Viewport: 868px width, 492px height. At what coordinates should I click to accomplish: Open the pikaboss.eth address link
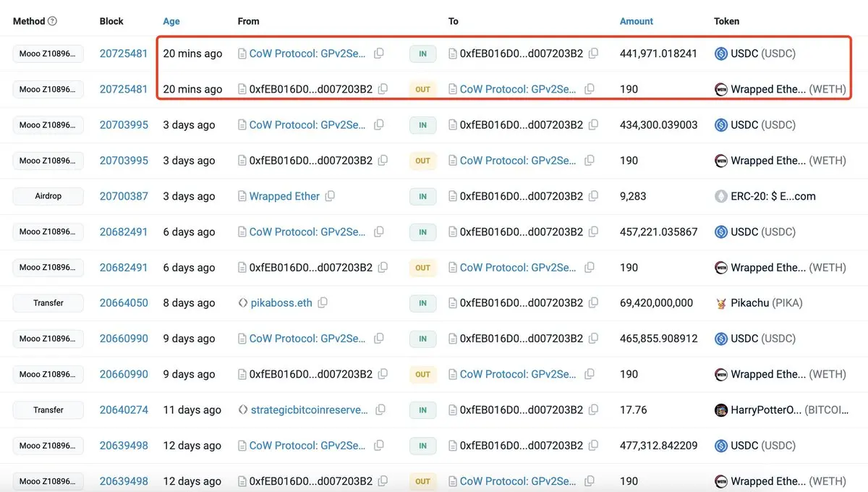(x=281, y=302)
